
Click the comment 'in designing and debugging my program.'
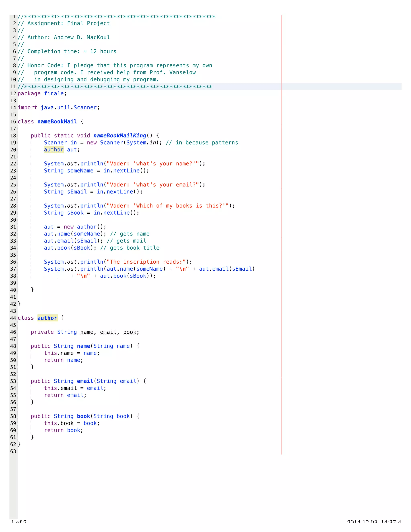(96, 79)
